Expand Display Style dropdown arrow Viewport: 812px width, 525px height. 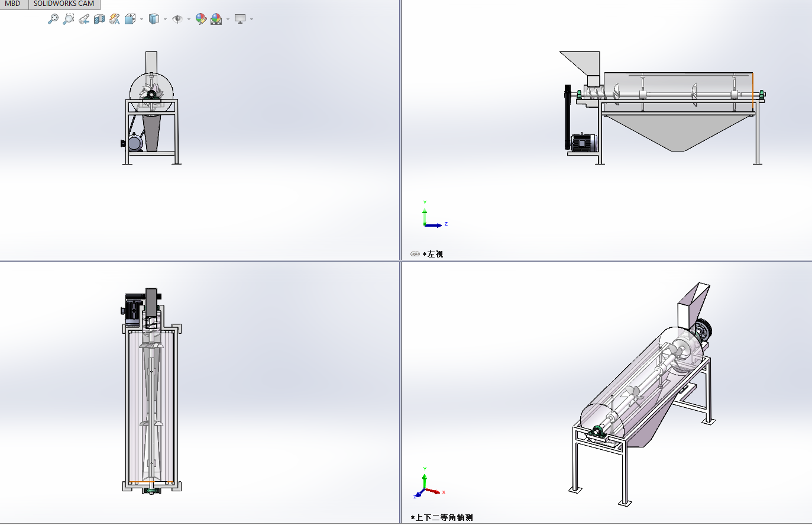click(165, 19)
